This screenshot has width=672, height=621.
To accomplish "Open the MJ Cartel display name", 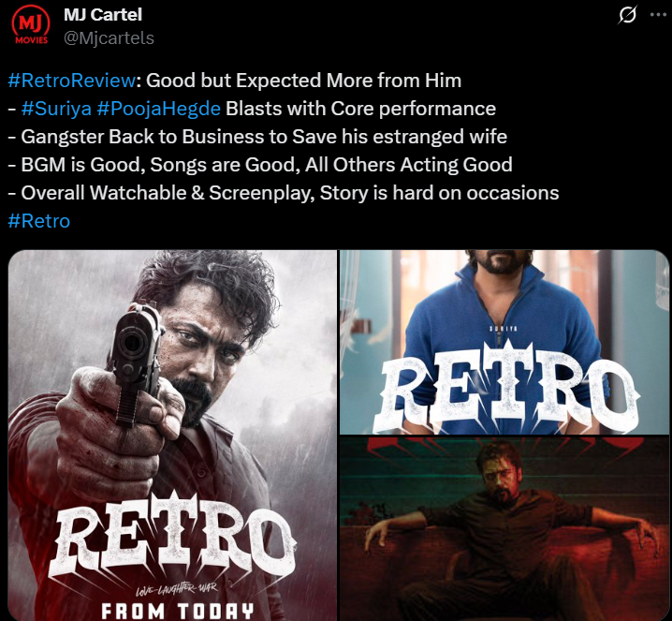I will tap(103, 15).
